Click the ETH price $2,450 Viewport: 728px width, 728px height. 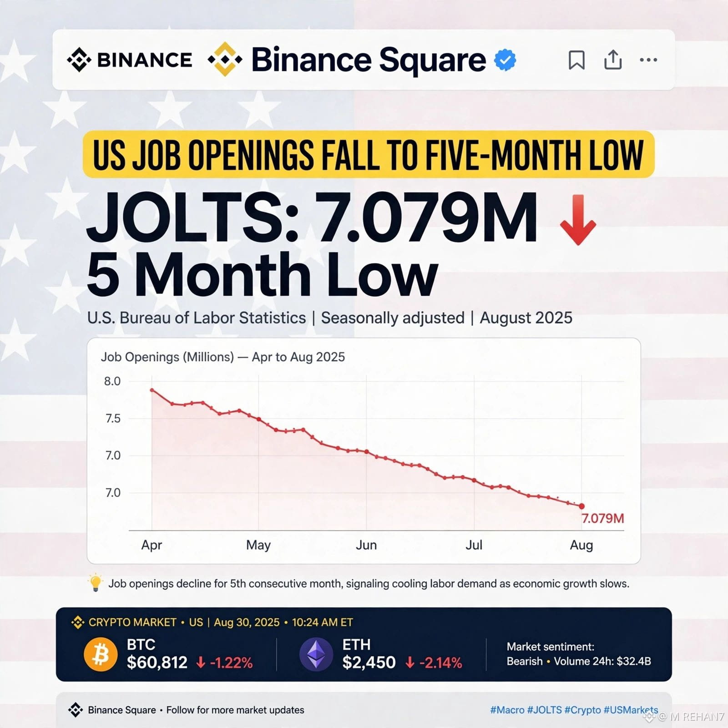369,662
